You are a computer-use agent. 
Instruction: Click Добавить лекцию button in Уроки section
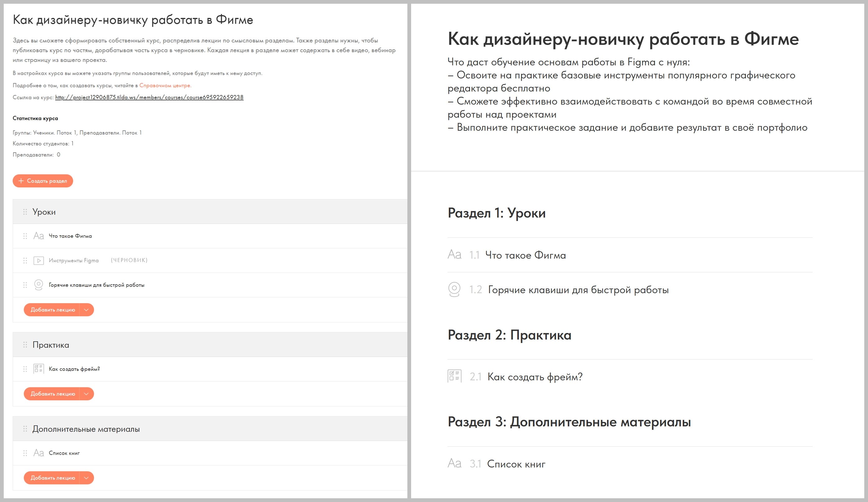pyautogui.click(x=52, y=310)
